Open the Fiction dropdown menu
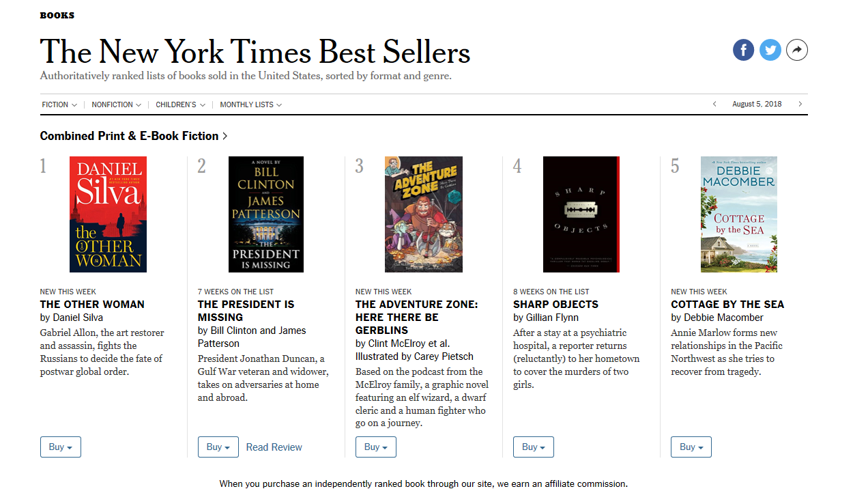The width and height of the screenshot is (868, 491). pos(59,105)
